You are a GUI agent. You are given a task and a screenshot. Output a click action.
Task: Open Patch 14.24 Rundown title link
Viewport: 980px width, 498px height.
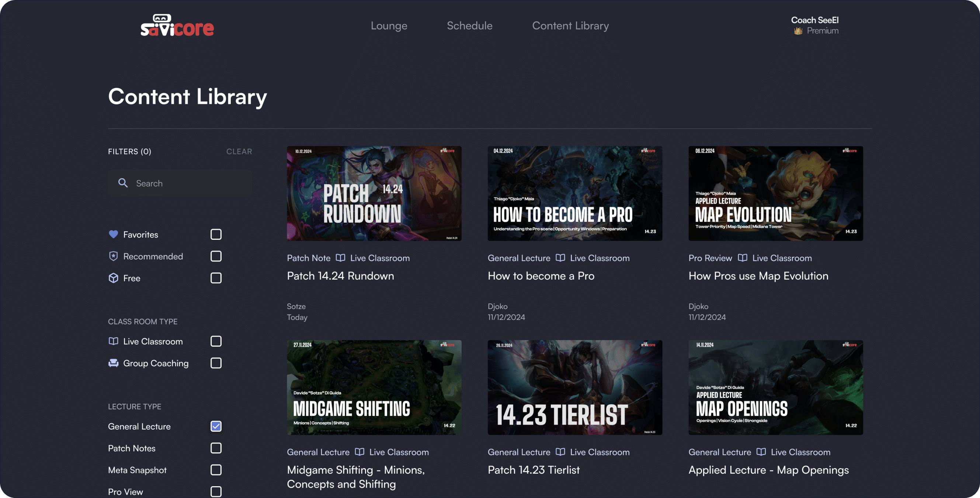point(340,276)
